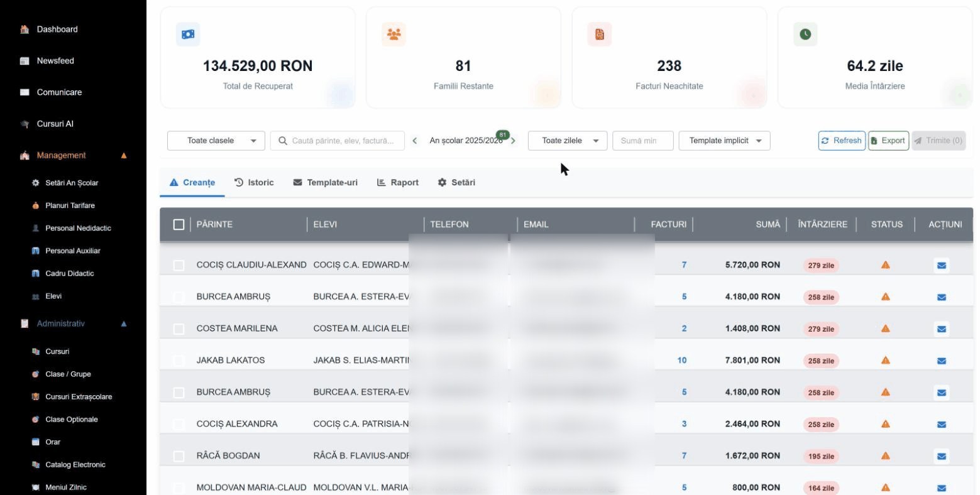
Task: Open Dashboard via its house icon
Action: pyautogui.click(x=25, y=30)
